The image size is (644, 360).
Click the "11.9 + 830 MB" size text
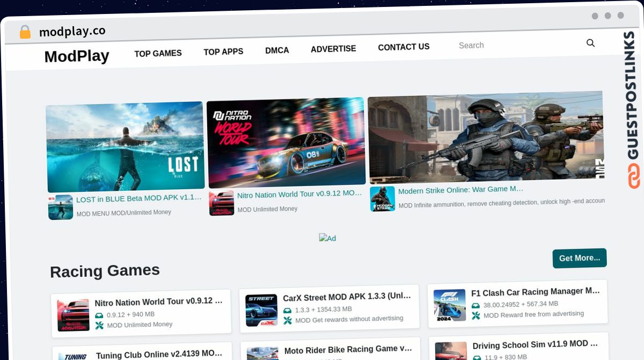pyautogui.click(x=506, y=357)
